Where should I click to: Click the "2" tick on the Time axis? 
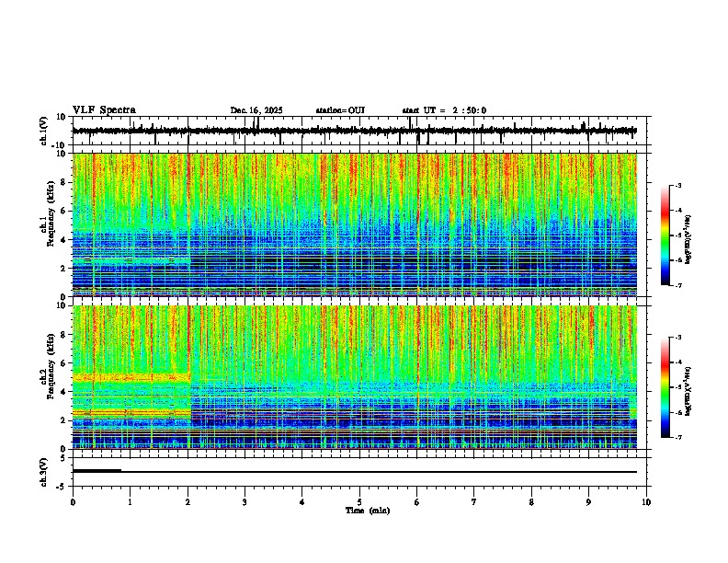pos(188,502)
